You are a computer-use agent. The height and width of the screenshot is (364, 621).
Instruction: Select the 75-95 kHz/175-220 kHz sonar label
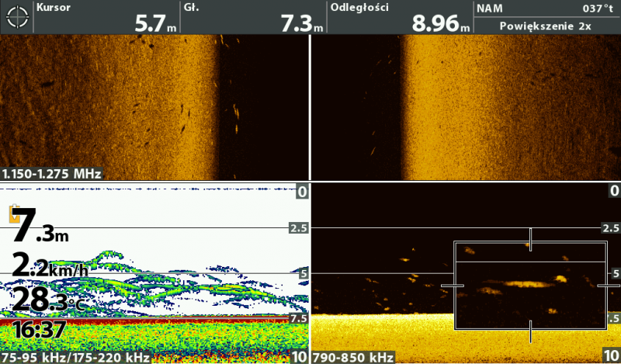76,357
